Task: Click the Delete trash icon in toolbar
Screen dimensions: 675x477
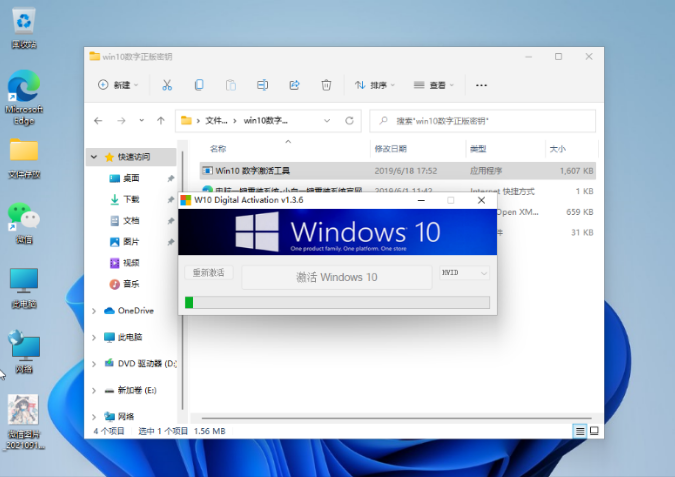Action: 326,85
